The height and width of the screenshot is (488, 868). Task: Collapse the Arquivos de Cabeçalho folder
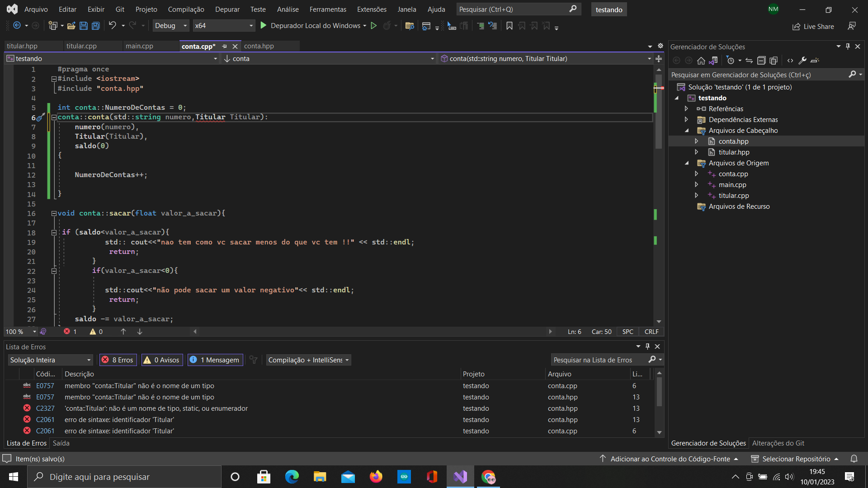coord(686,131)
